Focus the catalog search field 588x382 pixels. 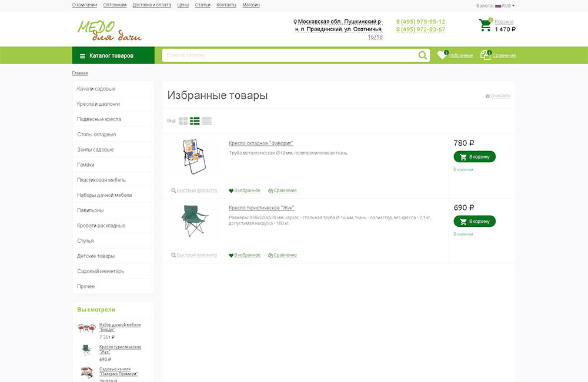pyautogui.click(x=289, y=55)
